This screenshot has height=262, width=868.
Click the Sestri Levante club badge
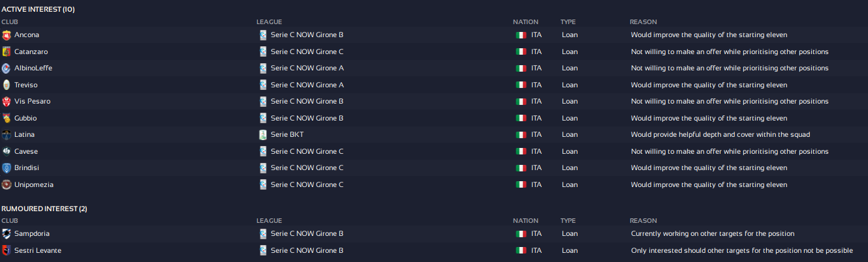(x=7, y=251)
